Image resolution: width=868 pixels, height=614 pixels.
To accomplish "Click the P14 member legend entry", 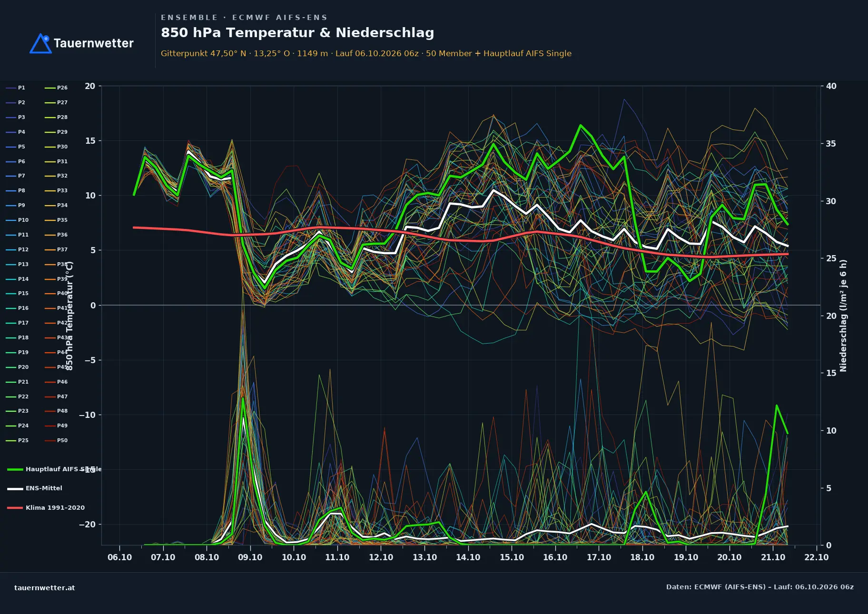I will point(17,279).
